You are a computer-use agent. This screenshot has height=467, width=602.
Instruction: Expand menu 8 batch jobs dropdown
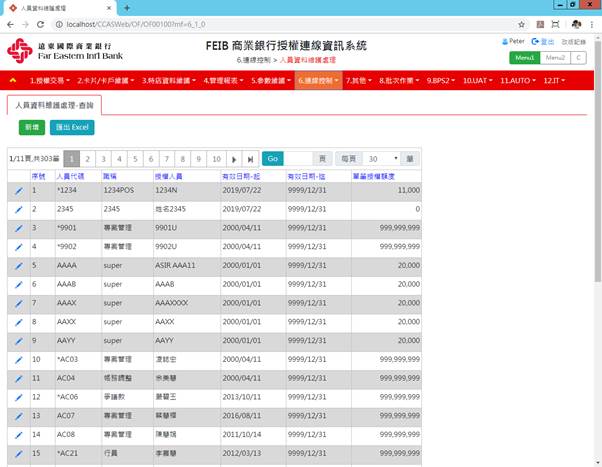(399, 81)
